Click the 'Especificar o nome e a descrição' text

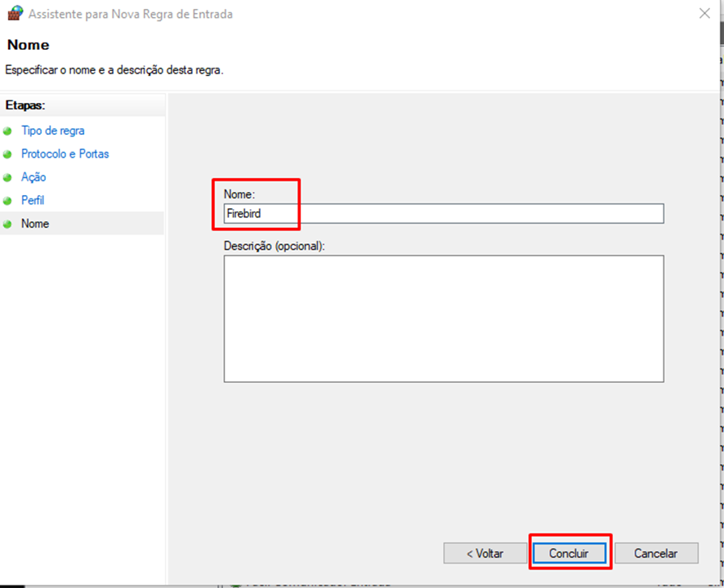114,70
